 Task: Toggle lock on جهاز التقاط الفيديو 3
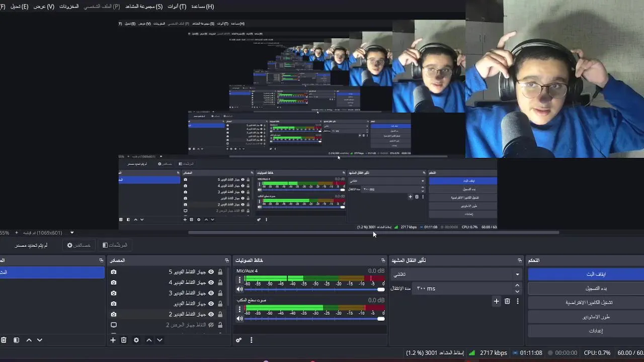click(x=220, y=293)
